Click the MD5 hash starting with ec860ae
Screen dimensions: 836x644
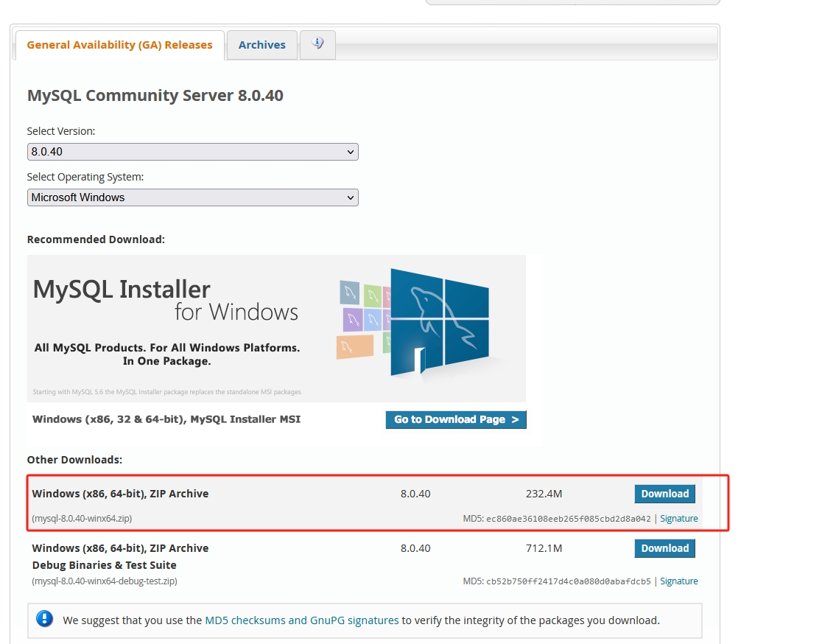click(568, 519)
